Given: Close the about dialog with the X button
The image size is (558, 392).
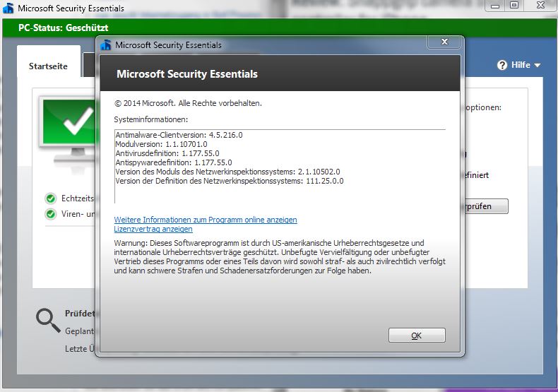Looking at the screenshot, I should pos(444,42).
